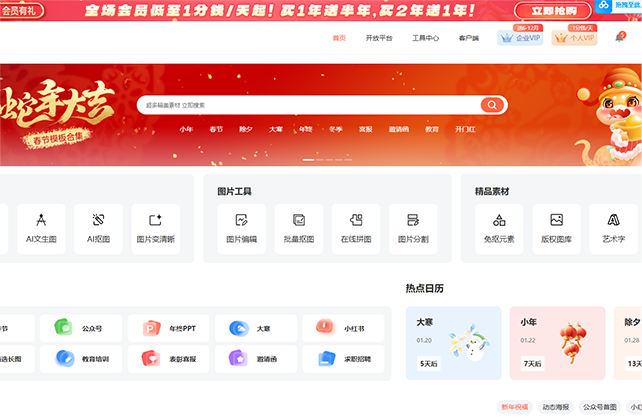Viewport: 642px width, 418px height.
Task: Open the AI抠图 tool
Action: (98, 228)
